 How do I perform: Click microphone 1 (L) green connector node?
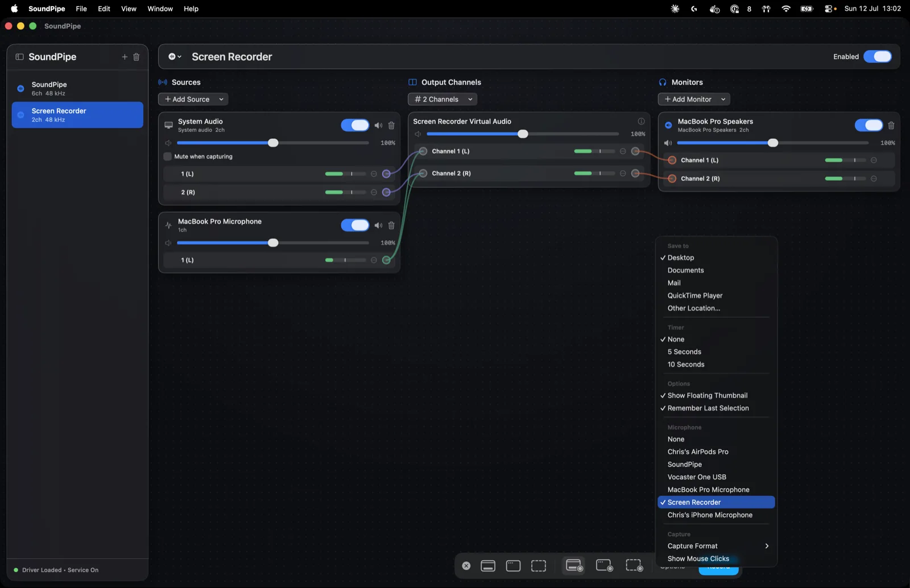tap(386, 260)
